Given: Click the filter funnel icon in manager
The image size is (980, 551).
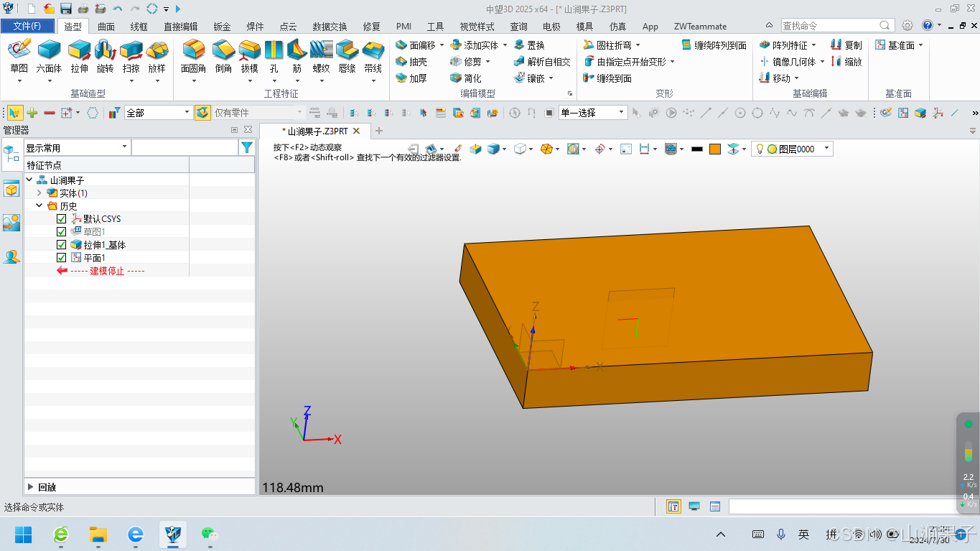Looking at the screenshot, I should pyautogui.click(x=247, y=147).
